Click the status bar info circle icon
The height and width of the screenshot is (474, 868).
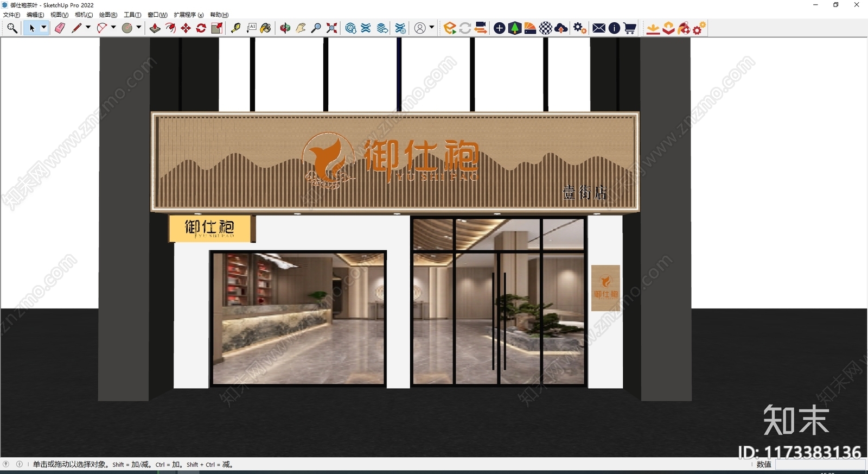pyautogui.click(x=20, y=464)
